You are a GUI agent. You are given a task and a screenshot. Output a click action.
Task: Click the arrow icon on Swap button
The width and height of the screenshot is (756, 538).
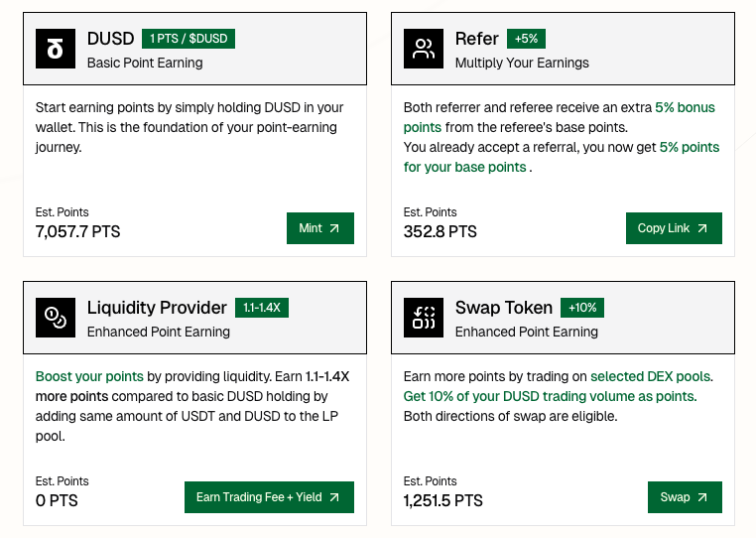(x=702, y=497)
